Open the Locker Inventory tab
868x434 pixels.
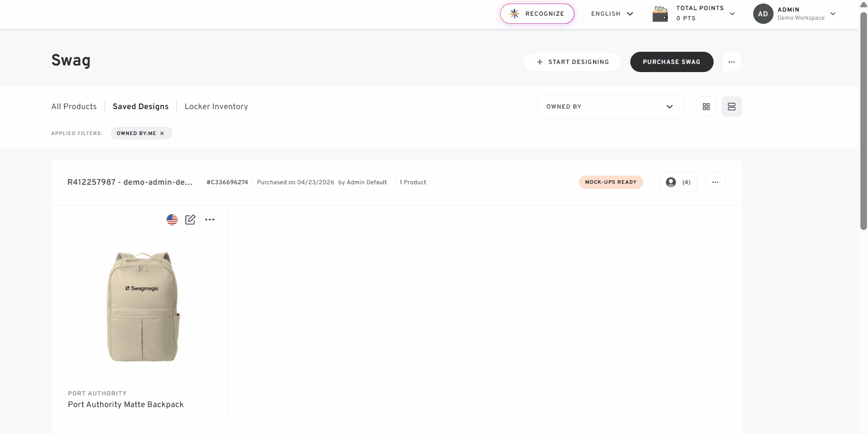216,107
